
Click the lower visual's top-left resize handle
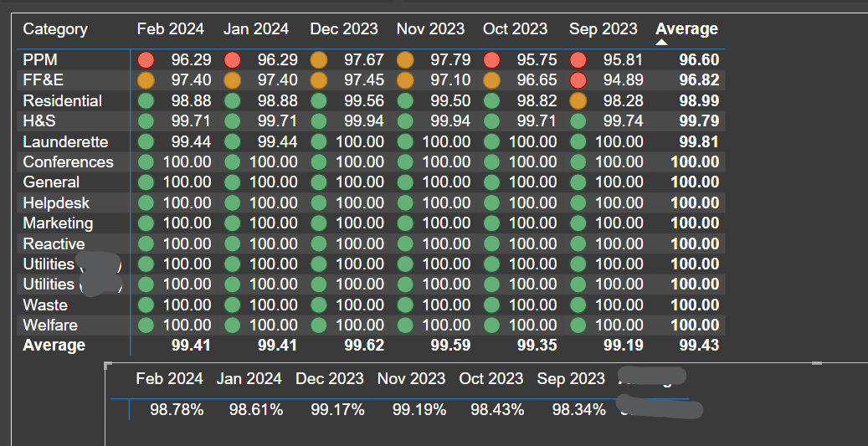tap(108, 365)
